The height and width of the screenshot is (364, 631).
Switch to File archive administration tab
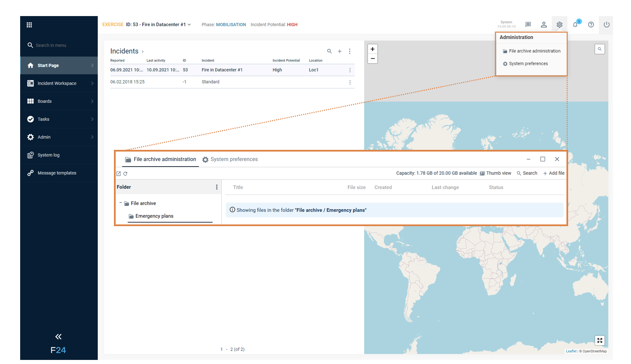(161, 159)
